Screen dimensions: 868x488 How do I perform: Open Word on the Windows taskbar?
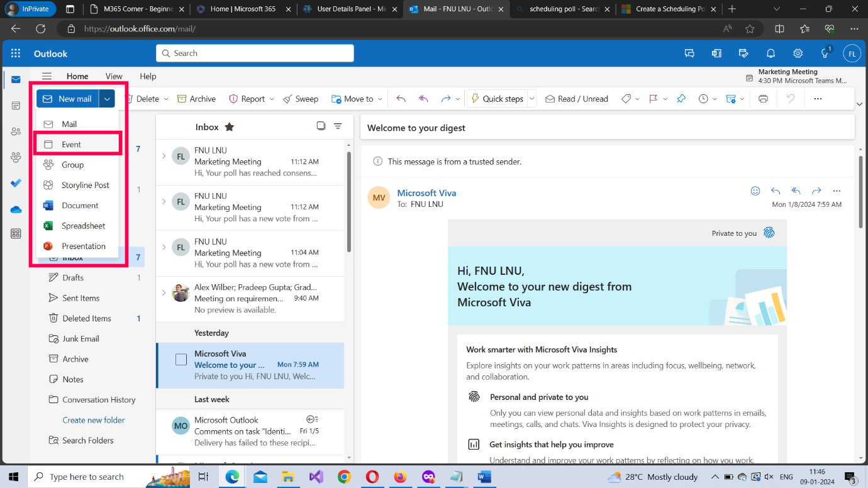pyautogui.click(x=484, y=477)
